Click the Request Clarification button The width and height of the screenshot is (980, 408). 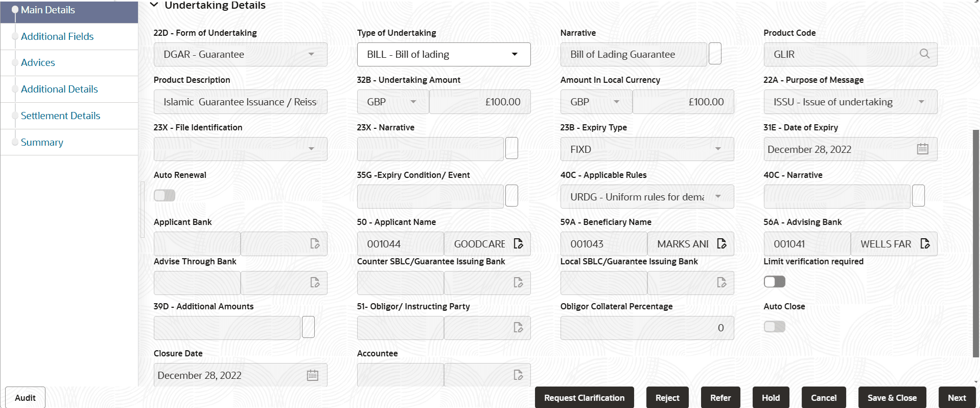click(x=584, y=398)
